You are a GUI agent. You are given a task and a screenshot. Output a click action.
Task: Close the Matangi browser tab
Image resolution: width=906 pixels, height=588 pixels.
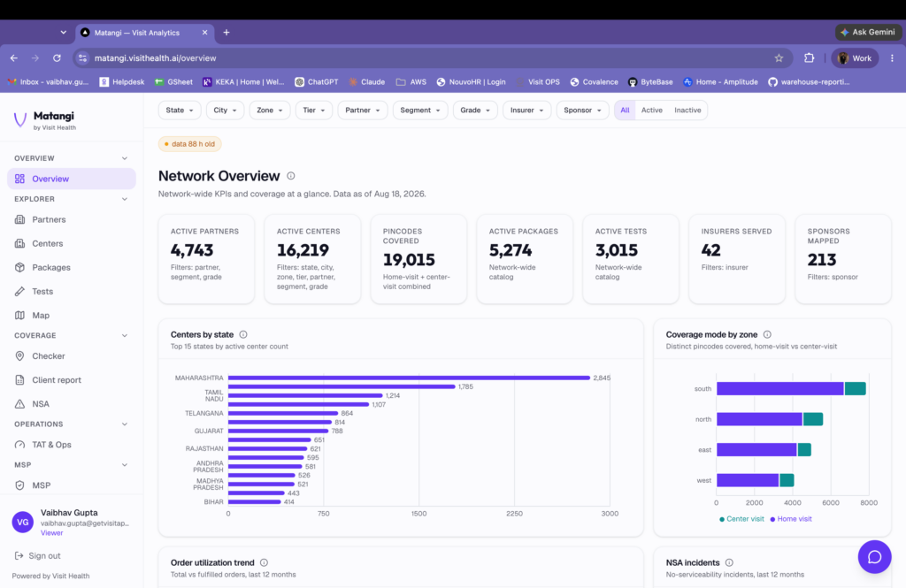point(204,33)
